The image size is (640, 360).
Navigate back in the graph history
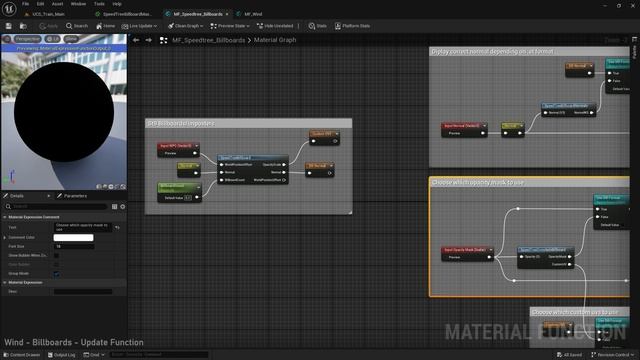coord(136,40)
